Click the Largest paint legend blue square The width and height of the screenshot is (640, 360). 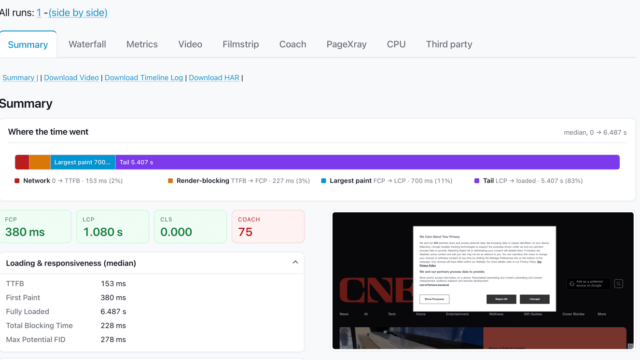pyautogui.click(x=323, y=181)
